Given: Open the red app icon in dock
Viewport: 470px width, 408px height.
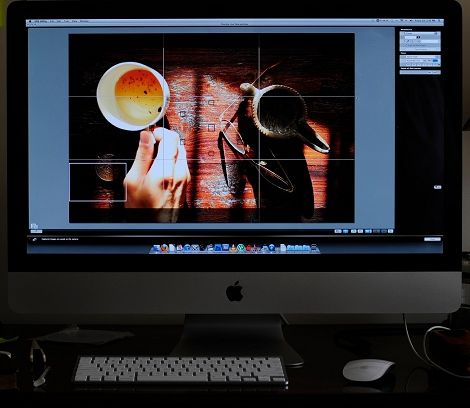Looking at the screenshot, I should (249, 248).
